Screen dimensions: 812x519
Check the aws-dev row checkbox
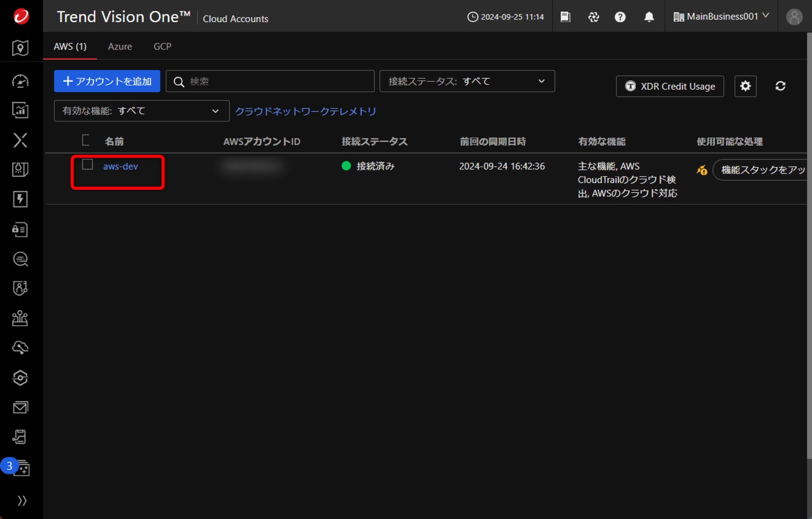(87, 164)
